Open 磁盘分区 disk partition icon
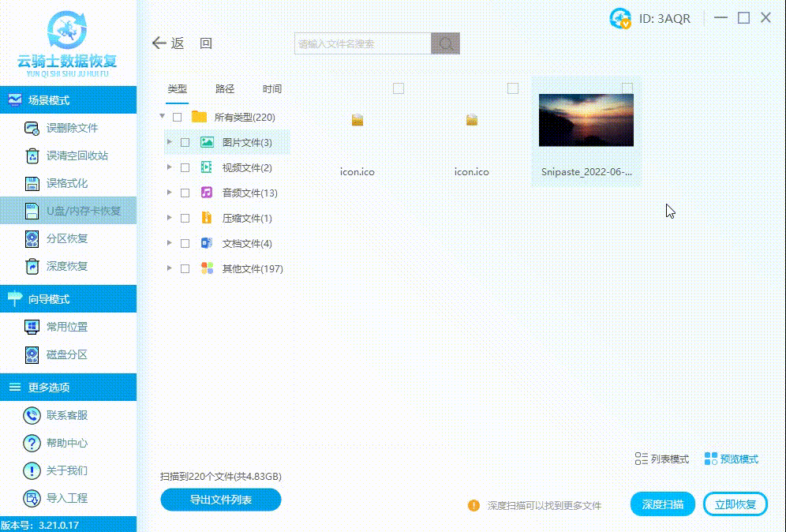 (x=32, y=354)
